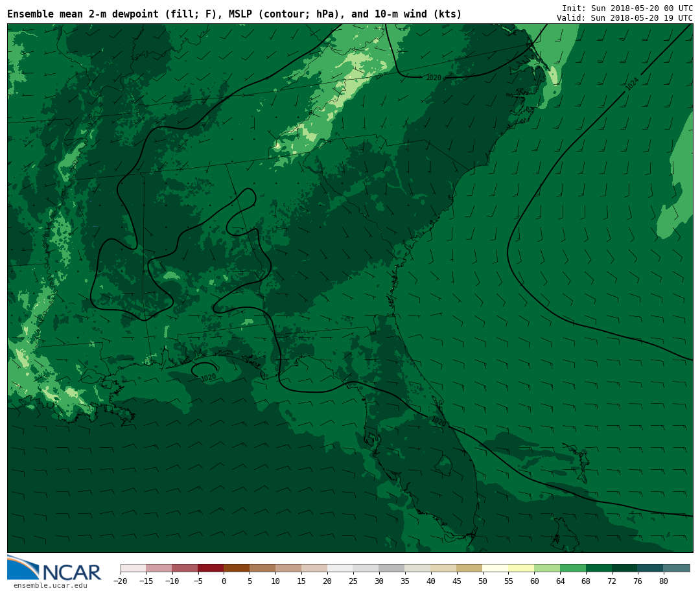
Task: Open the ensemble.ucar.edu link text
Action: coord(51,585)
